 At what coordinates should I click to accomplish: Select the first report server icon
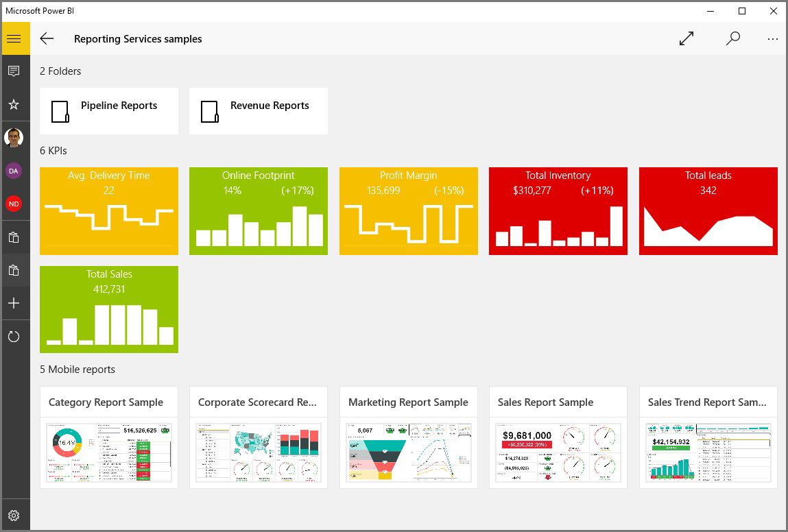coord(14,237)
